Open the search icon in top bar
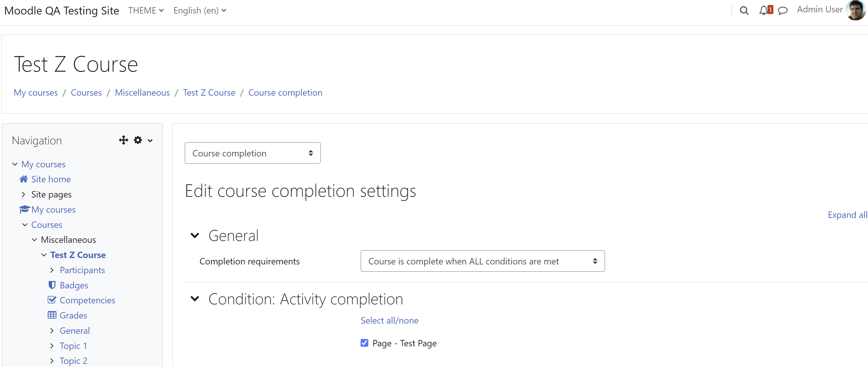The height and width of the screenshot is (367, 868). click(x=744, y=11)
